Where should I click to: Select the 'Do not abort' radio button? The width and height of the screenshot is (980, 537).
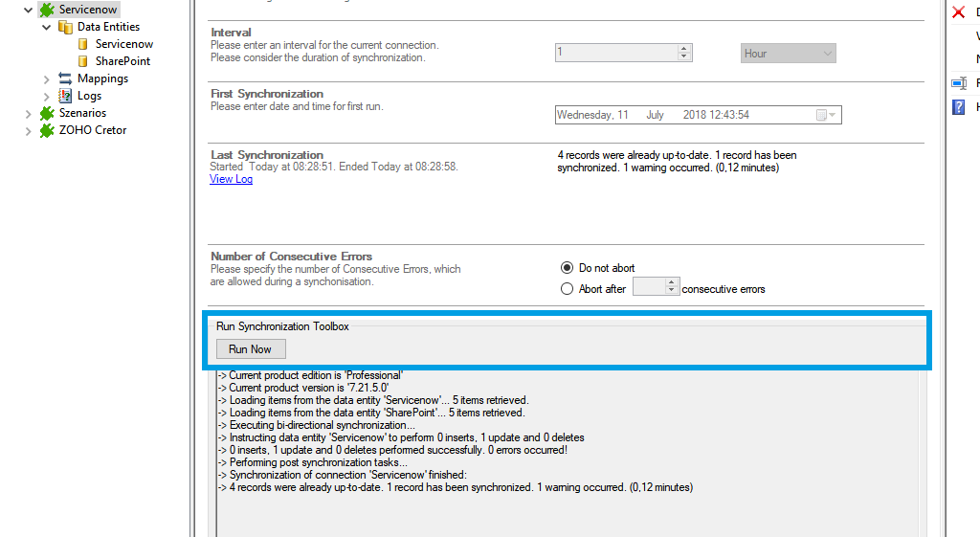coord(567,268)
